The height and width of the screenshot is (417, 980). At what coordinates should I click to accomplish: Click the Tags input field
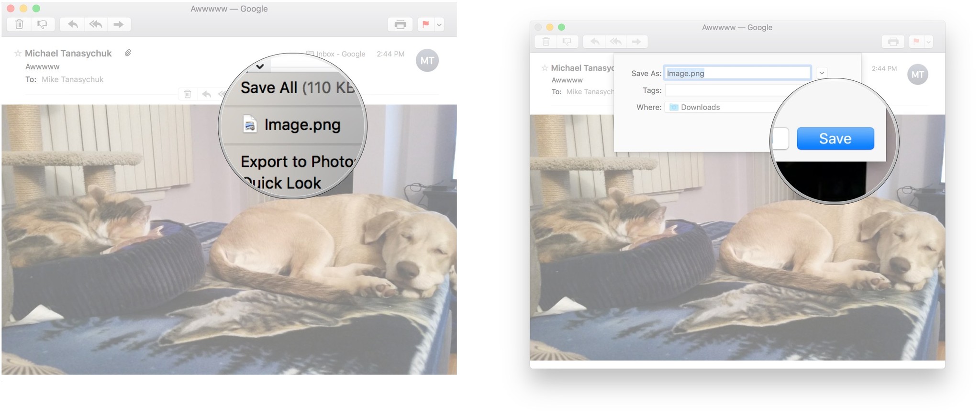click(727, 90)
